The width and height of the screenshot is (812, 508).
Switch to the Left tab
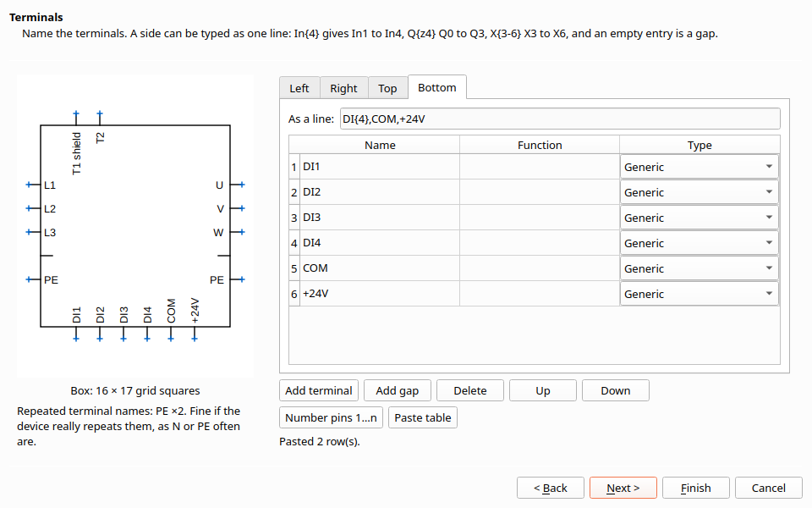pyautogui.click(x=299, y=88)
